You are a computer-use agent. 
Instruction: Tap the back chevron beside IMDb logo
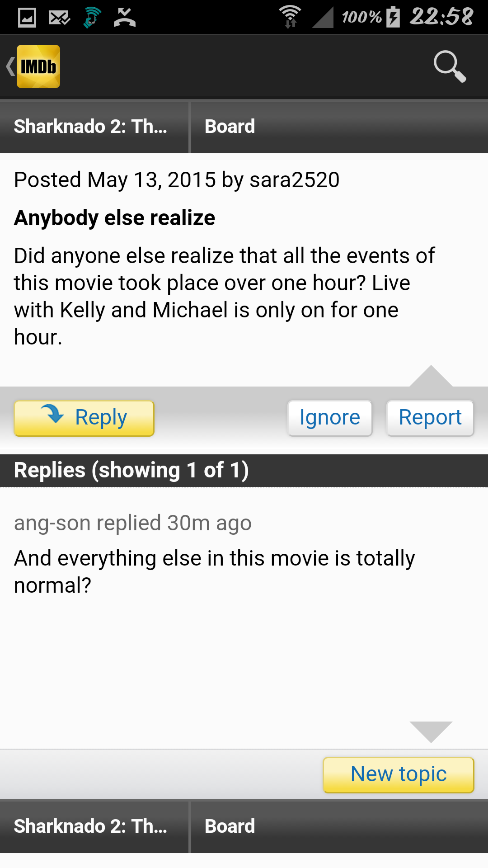pyautogui.click(x=10, y=66)
